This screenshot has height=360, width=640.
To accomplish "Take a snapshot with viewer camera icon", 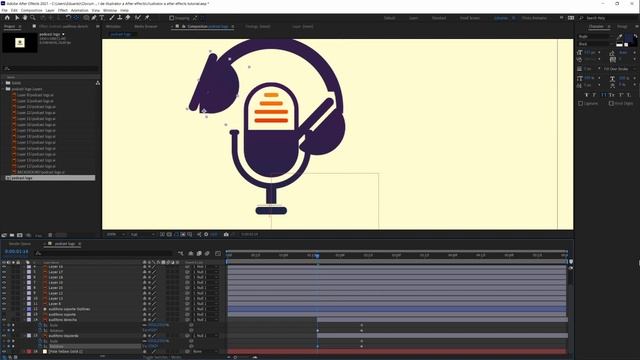I will [x=226, y=234].
